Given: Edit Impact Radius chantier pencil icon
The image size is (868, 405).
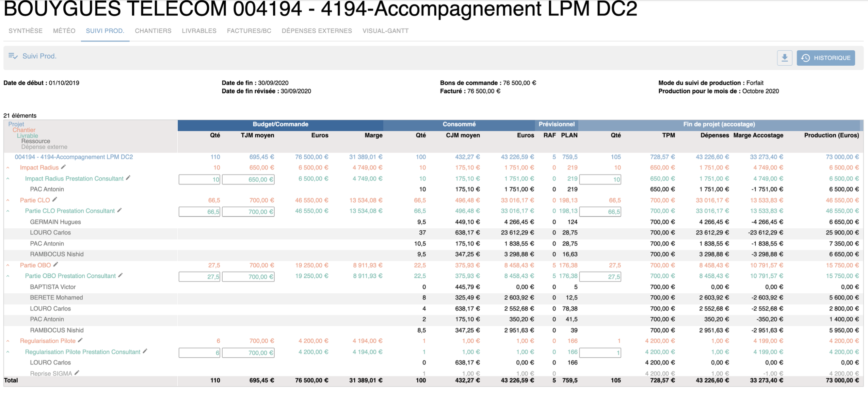Looking at the screenshot, I should point(64,167).
